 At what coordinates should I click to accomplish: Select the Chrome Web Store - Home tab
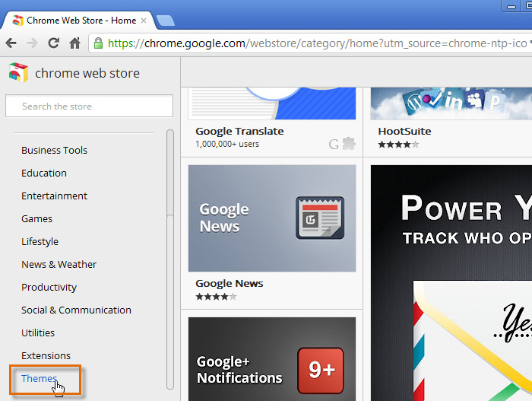pyautogui.click(x=78, y=21)
